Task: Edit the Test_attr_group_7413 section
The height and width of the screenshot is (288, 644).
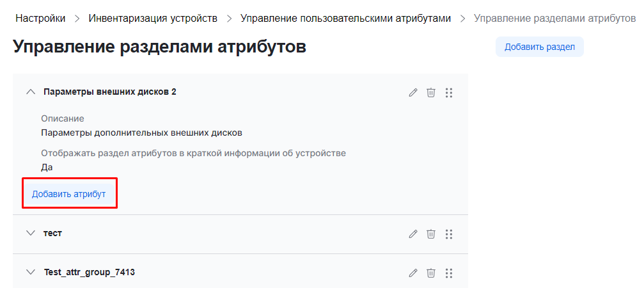Action: (413, 273)
